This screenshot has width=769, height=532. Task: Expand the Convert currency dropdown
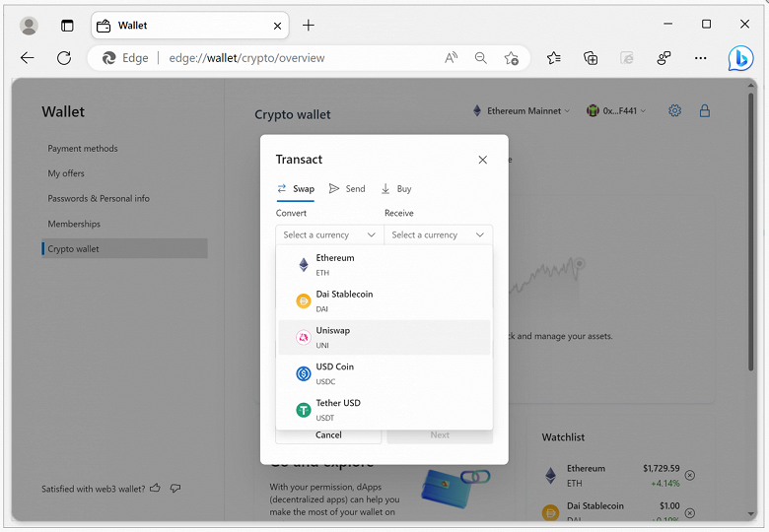click(329, 235)
